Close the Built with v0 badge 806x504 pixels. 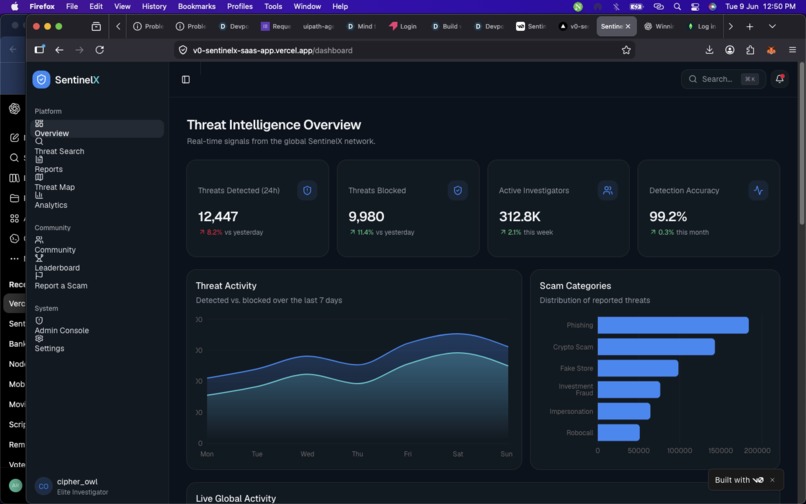tap(772, 480)
